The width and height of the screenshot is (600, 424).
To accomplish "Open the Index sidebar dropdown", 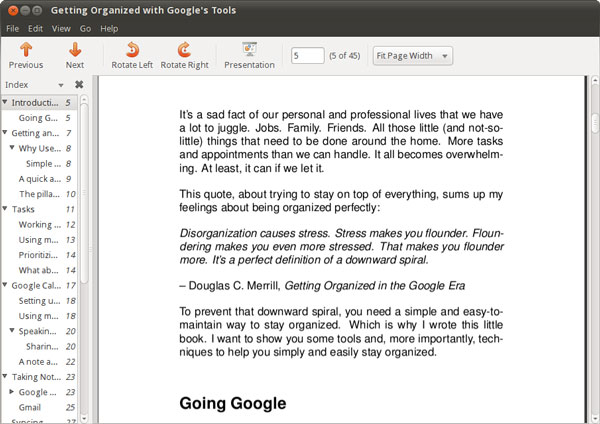I will (x=61, y=85).
